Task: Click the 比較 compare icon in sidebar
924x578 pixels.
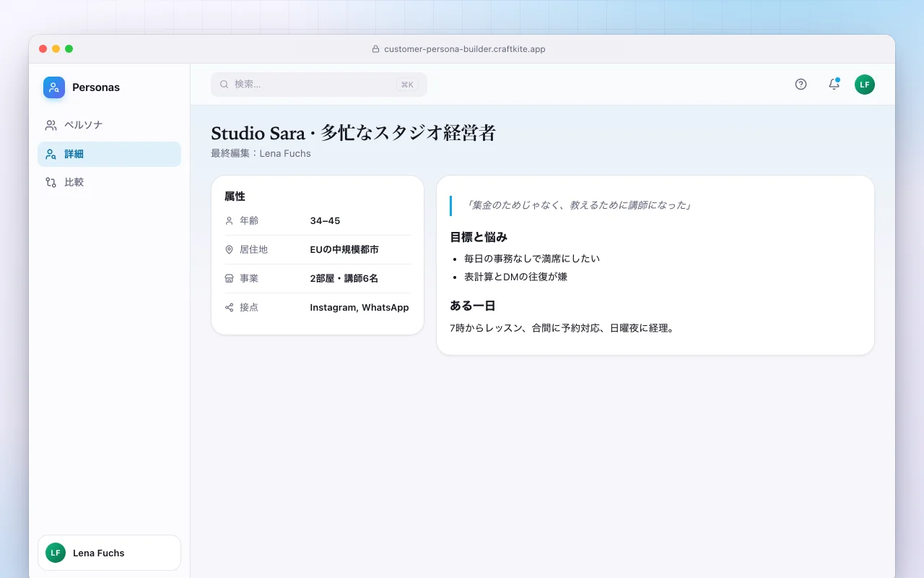Action: click(51, 182)
